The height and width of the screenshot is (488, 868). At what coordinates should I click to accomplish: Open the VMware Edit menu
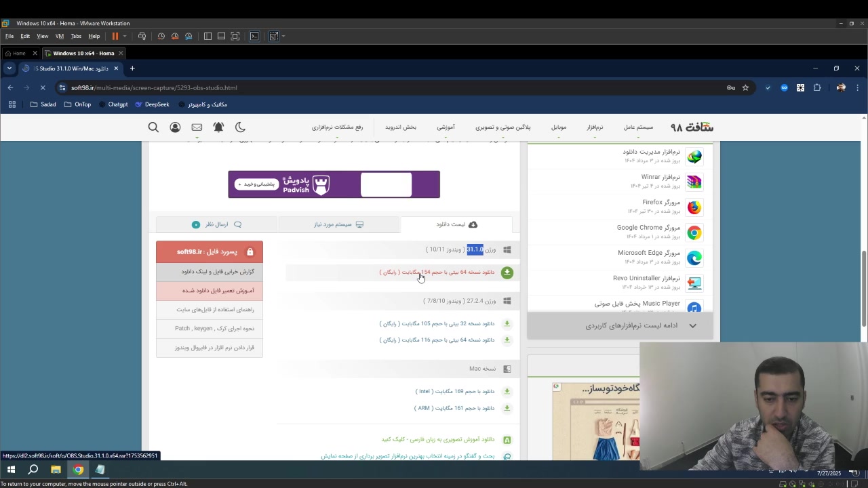click(x=25, y=36)
